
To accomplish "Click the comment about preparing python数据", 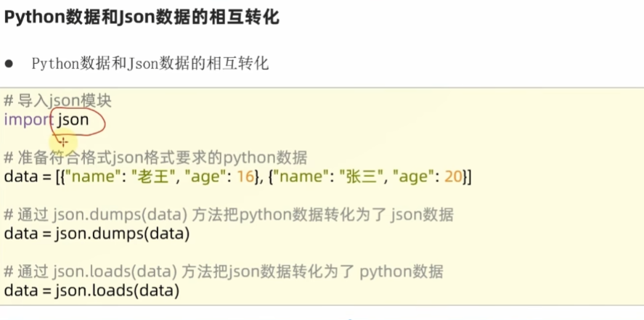I will 155,157.
